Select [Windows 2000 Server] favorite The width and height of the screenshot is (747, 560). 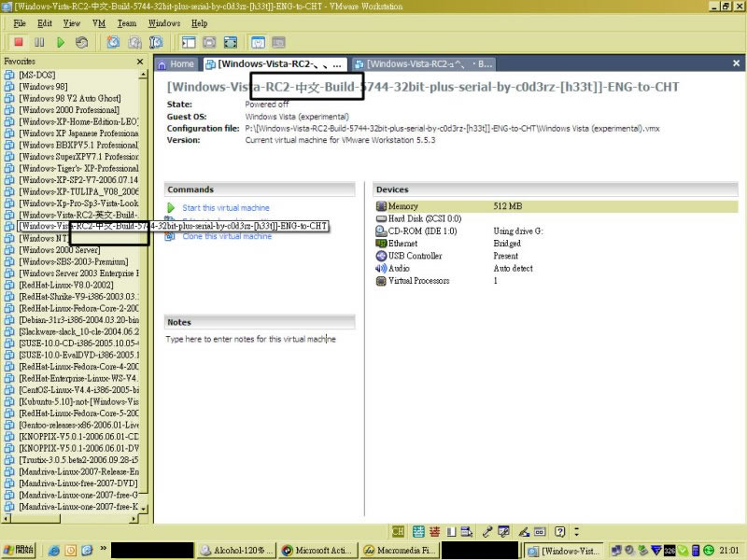coord(59,250)
